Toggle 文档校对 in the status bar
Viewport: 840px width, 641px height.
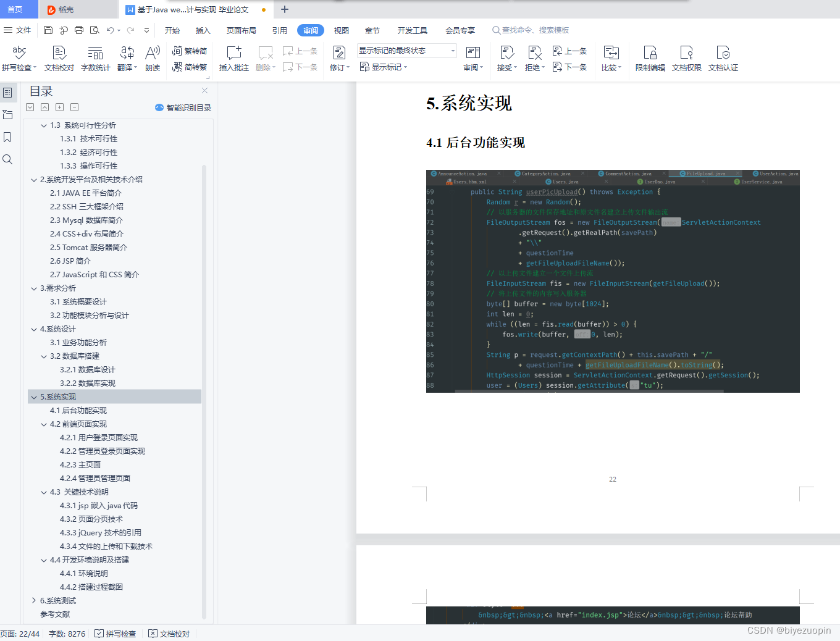point(169,633)
